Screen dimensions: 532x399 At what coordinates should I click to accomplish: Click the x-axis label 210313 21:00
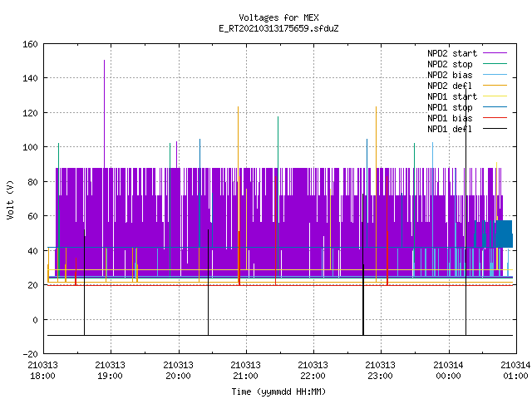click(246, 371)
